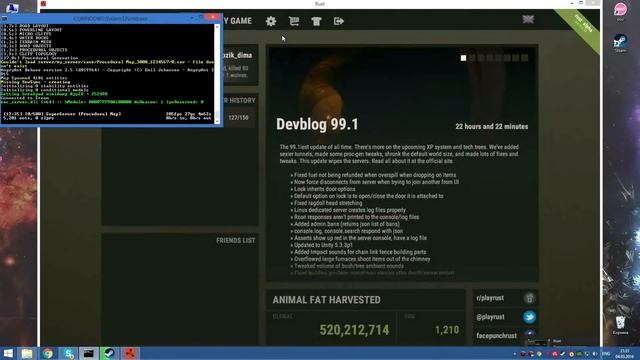Viewport: 640px width, 360px height.
Task: Select the first devblog slide indicator
Action: click(x=463, y=58)
